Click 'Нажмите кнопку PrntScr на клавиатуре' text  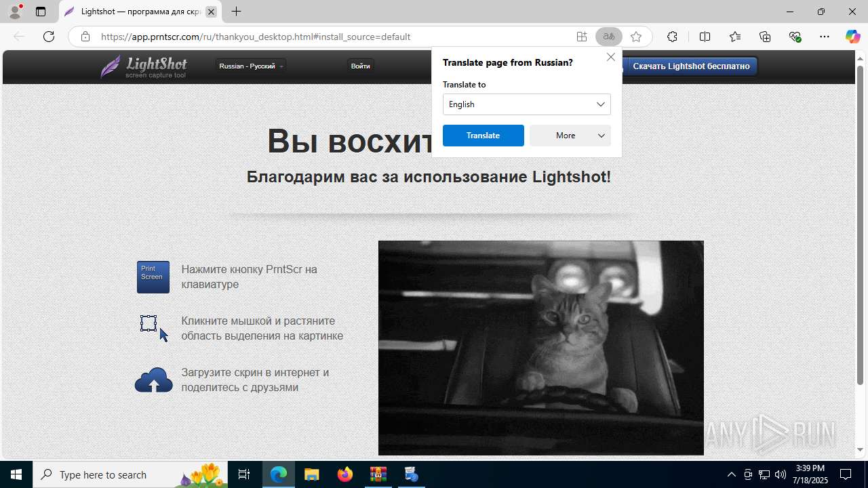point(249,277)
